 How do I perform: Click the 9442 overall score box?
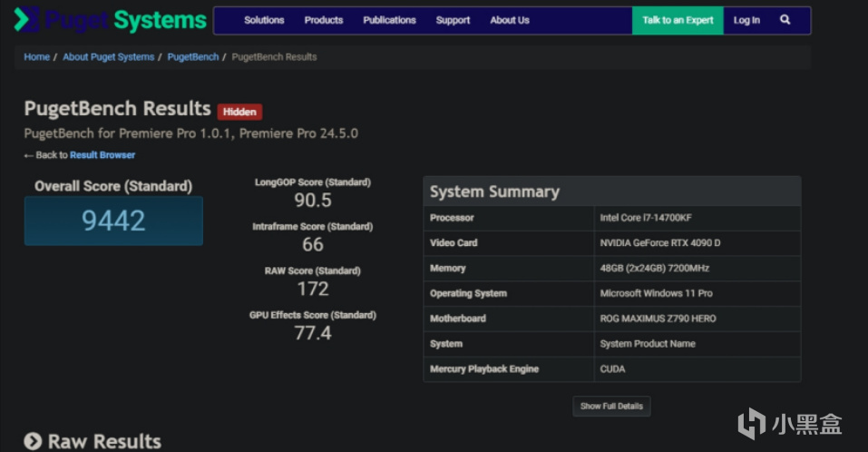[x=113, y=221]
